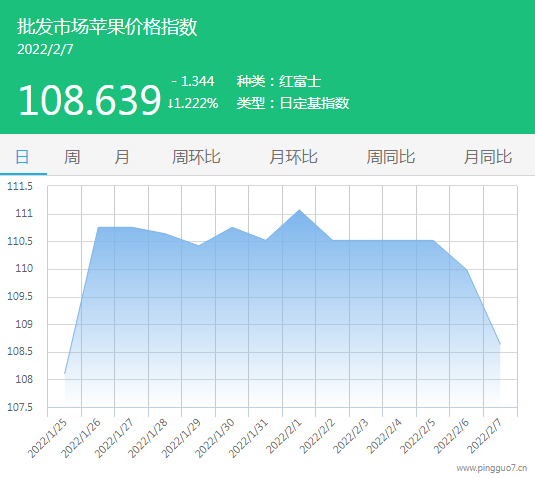The height and width of the screenshot is (478, 535).
Task: Click the 种类：红富士 label
Action: pos(279,81)
